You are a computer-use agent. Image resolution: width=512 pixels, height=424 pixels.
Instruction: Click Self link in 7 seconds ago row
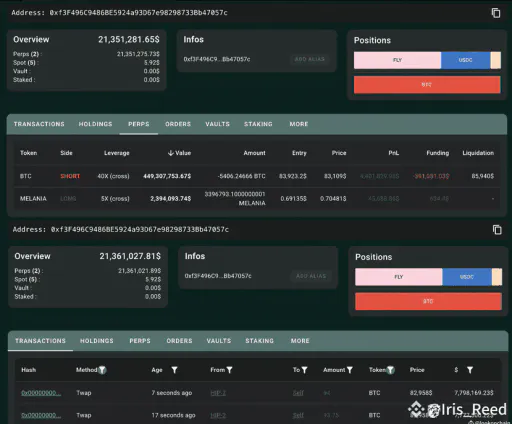(x=298, y=393)
